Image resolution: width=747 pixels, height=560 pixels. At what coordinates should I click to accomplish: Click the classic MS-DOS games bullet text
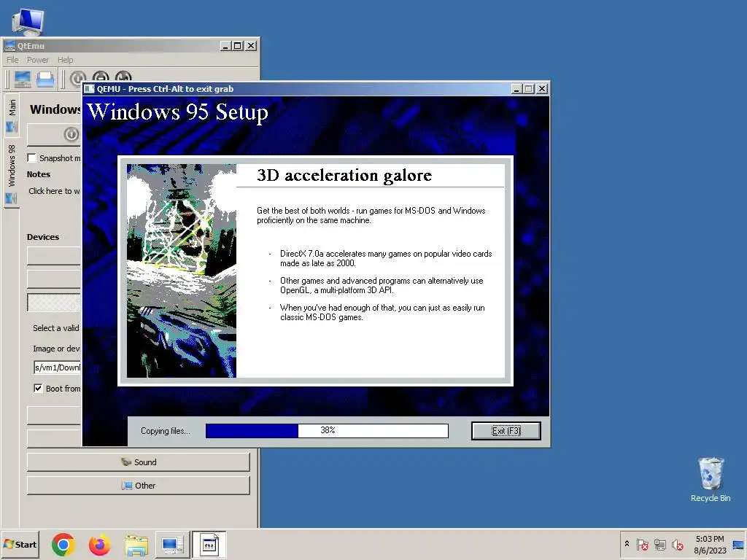click(x=382, y=312)
